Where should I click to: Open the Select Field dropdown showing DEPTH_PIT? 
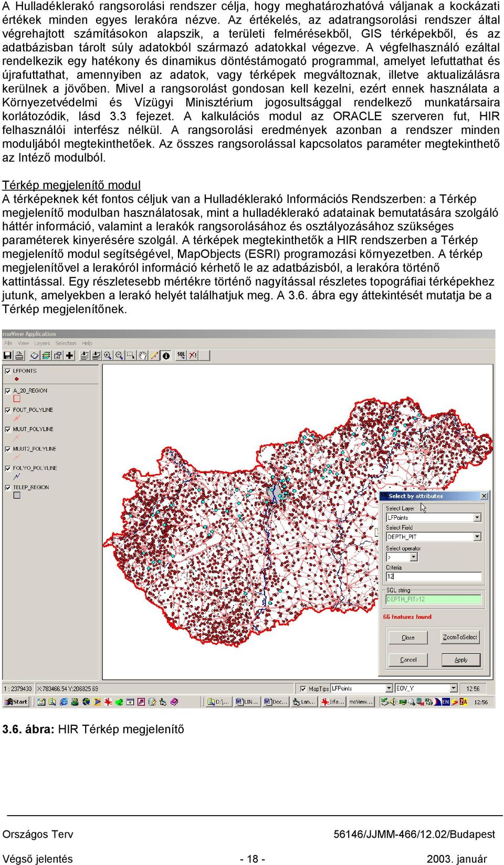pyautogui.click(x=477, y=537)
